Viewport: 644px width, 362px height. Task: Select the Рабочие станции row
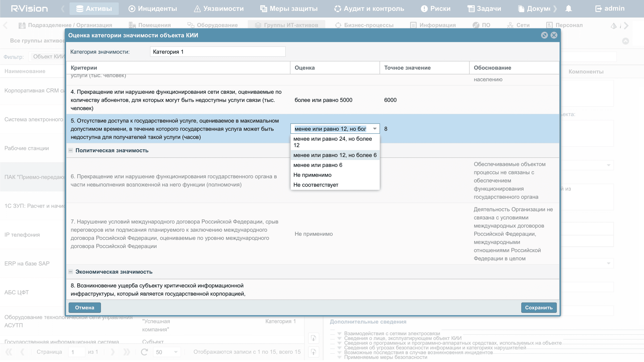coord(33,148)
